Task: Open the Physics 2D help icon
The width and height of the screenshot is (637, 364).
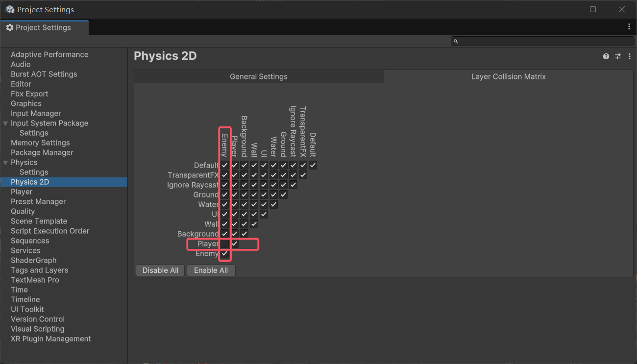Action: [x=606, y=57]
